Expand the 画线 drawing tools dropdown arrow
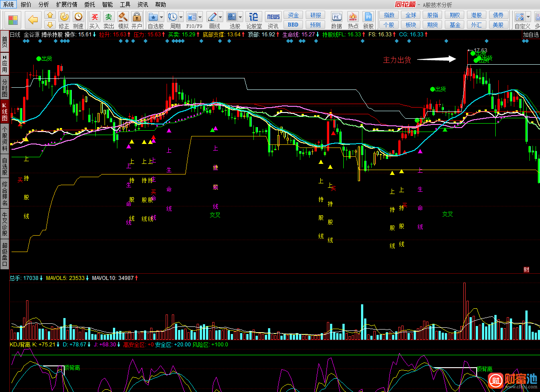Screen dimensions: 540x392 click(220, 17)
